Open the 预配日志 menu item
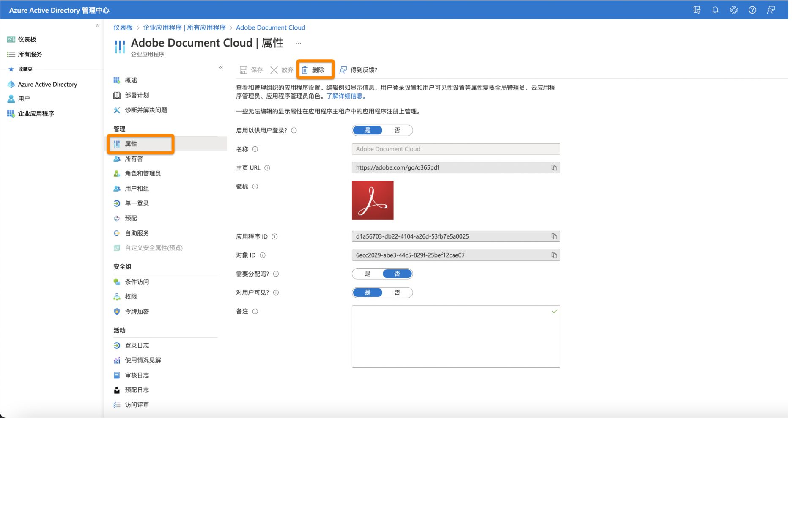The image size is (812, 510). (x=137, y=390)
